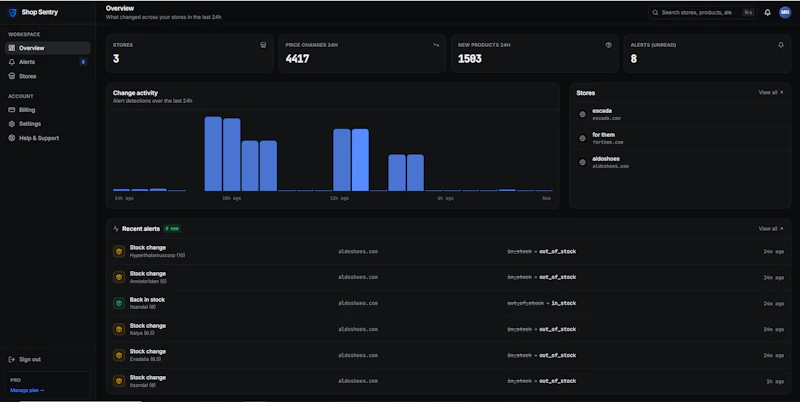Click the 'Change activity' chart heading
The width and height of the screenshot is (800, 402).
[x=135, y=93]
